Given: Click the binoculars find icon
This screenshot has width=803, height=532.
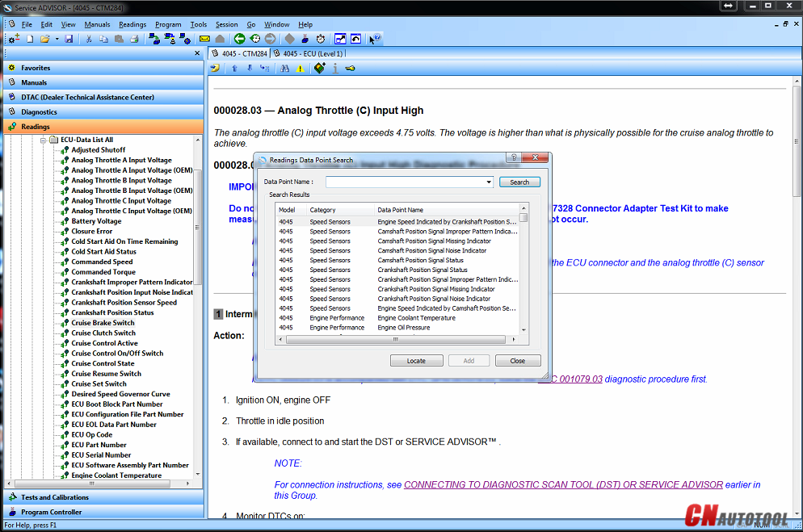Looking at the screenshot, I should (x=284, y=69).
